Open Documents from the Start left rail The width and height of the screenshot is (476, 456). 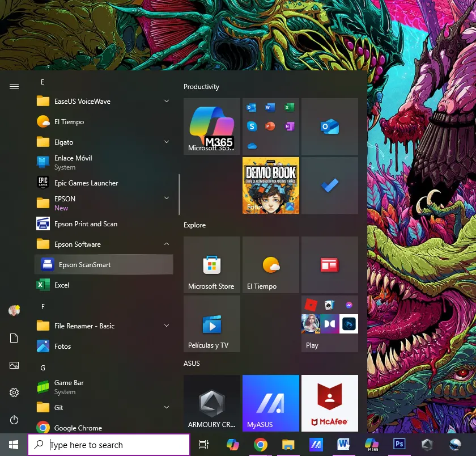tap(14, 338)
